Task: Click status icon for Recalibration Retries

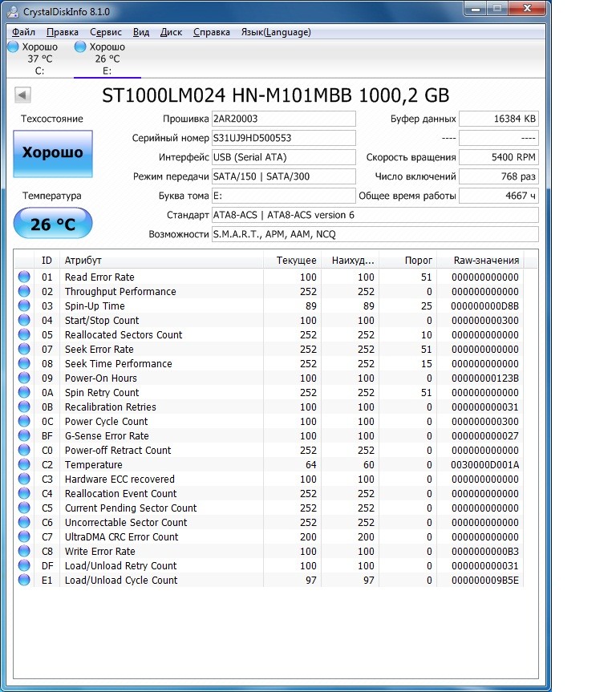Action: pyautogui.click(x=24, y=407)
